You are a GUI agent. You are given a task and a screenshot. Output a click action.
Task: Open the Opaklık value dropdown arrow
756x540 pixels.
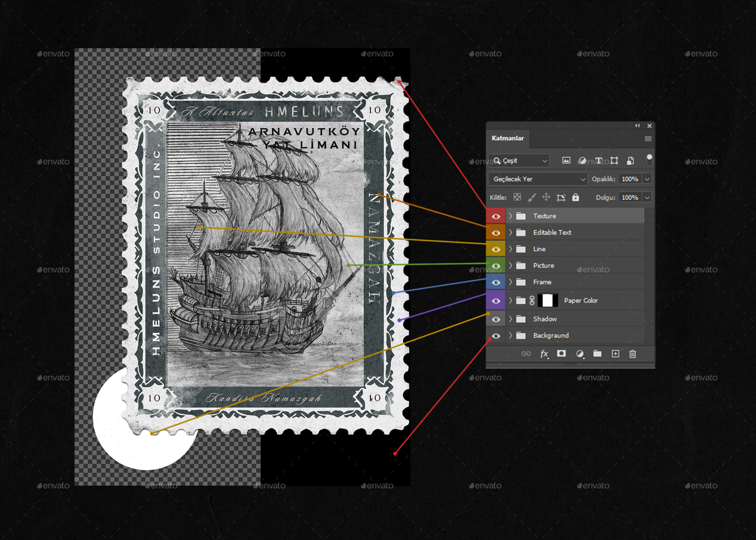point(647,179)
